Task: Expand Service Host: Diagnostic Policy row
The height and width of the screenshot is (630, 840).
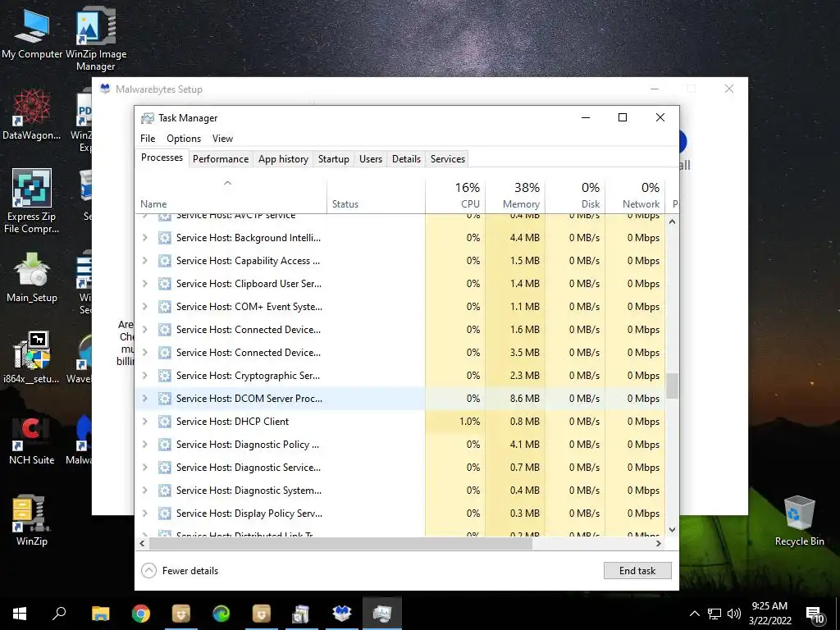Action: click(x=144, y=445)
